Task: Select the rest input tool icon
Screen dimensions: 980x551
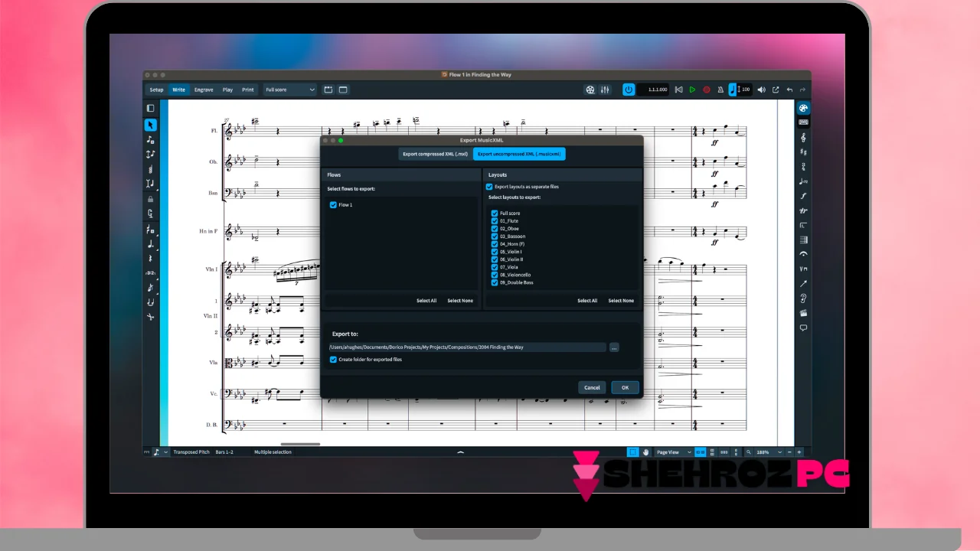Action: [x=151, y=259]
